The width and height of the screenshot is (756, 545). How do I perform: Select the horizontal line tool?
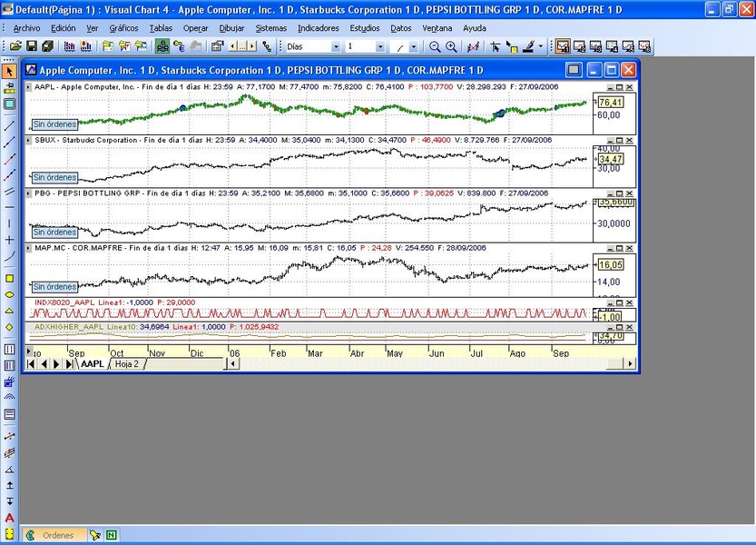pyautogui.click(x=9, y=208)
